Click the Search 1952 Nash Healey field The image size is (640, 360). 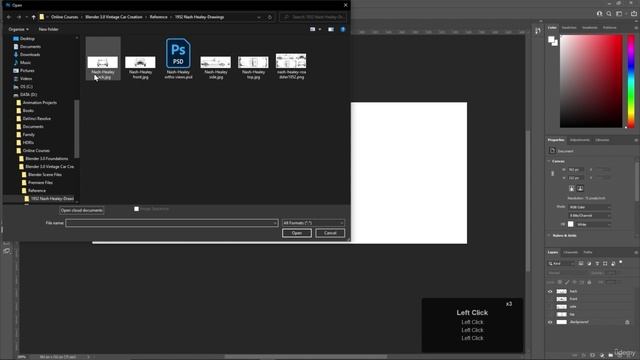tap(313, 17)
